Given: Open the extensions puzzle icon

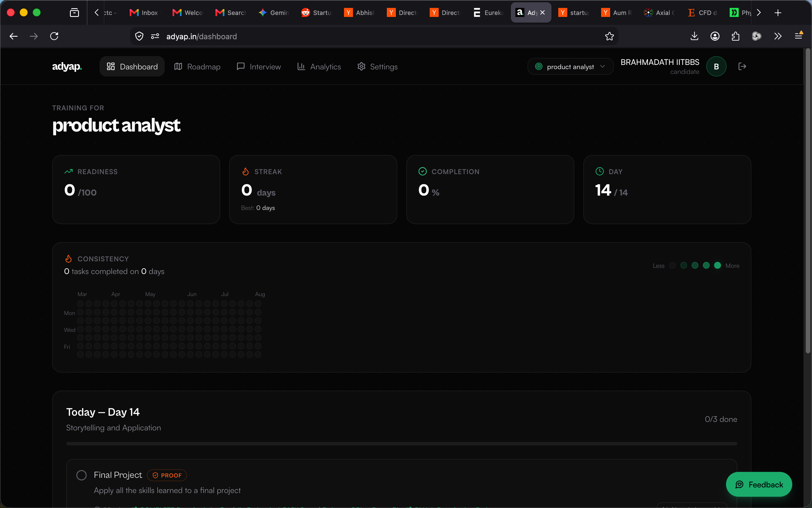Looking at the screenshot, I should point(736,36).
